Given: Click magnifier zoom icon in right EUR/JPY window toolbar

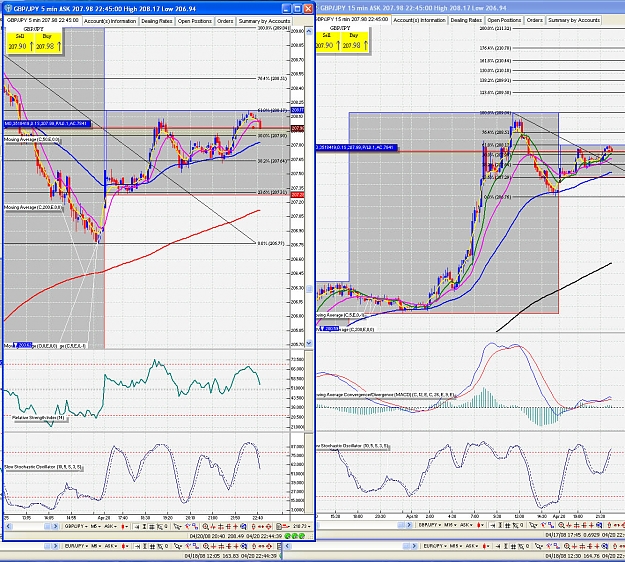Looking at the screenshot, I should [566, 546].
